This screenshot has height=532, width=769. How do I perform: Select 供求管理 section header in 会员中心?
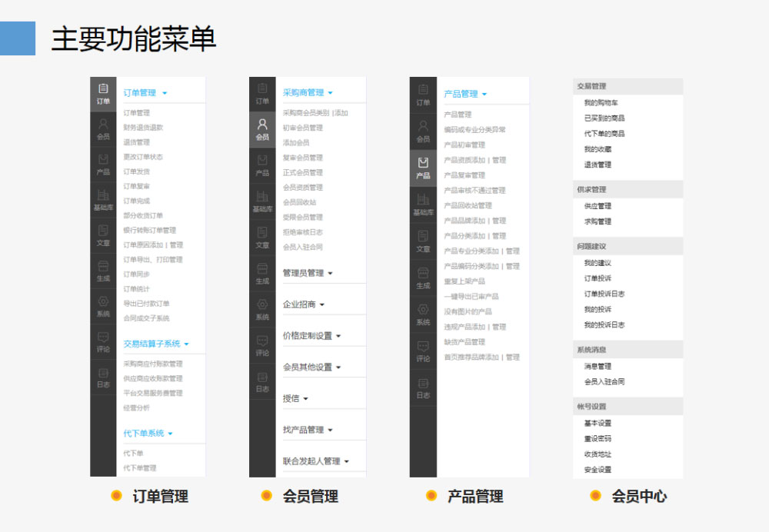point(628,190)
